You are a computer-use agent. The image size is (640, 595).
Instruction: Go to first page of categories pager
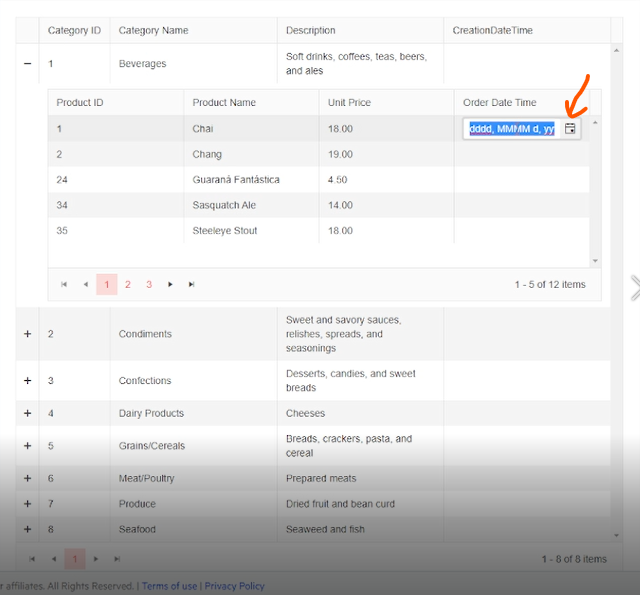pyautogui.click(x=32, y=559)
